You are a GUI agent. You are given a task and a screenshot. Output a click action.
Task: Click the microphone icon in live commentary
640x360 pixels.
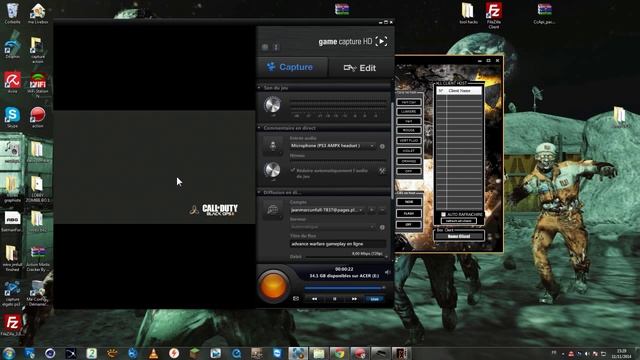point(273,145)
